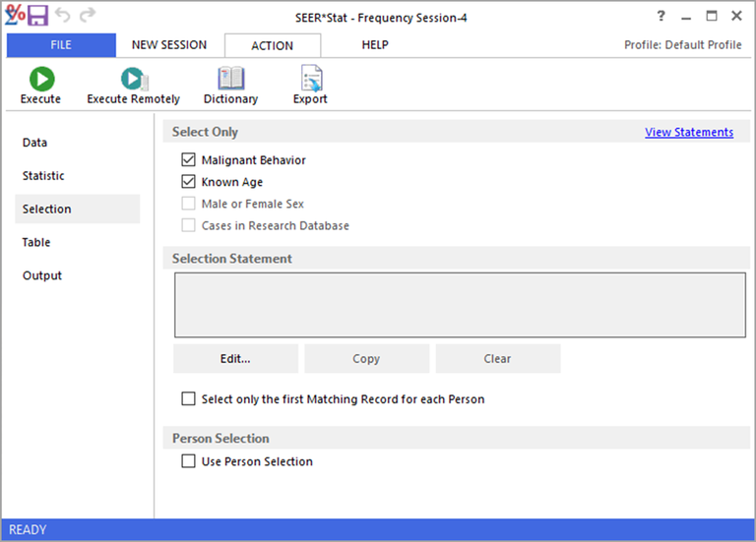Run the session with Execute Remotely
756x542 pixels.
[x=133, y=80]
